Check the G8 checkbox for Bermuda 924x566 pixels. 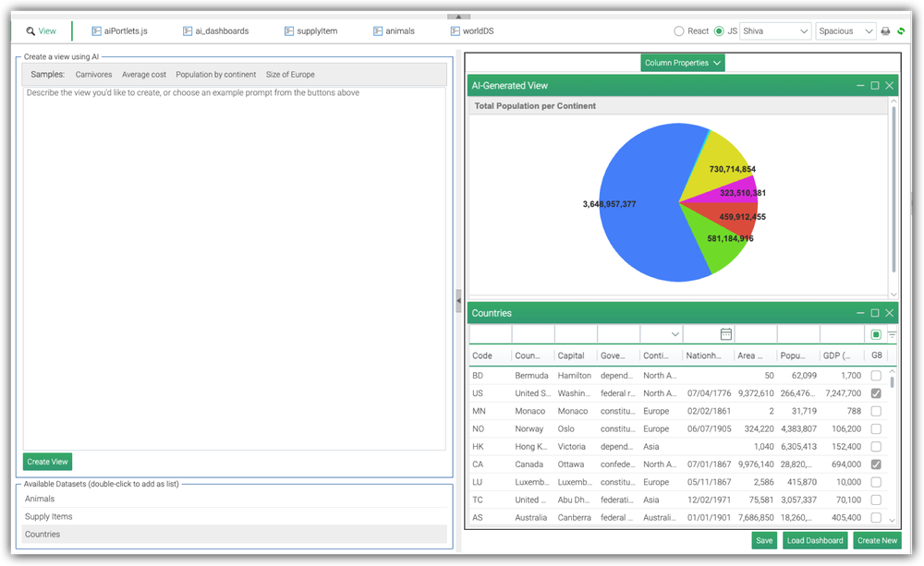pyautogui.click(x=875, y=375)
